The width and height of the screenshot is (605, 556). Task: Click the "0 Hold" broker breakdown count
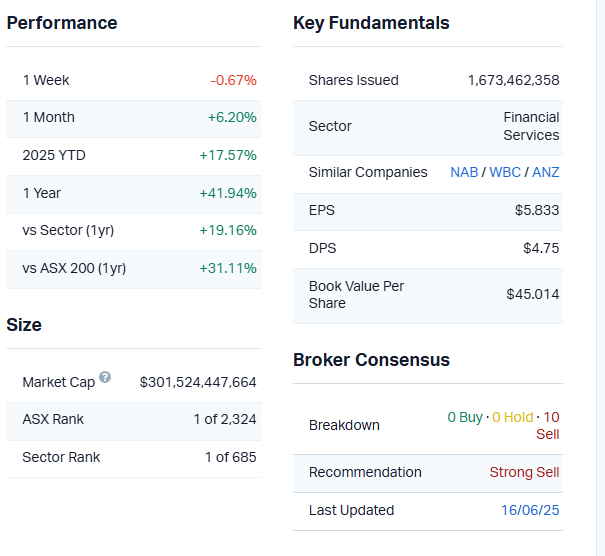[x=513, y=417]
